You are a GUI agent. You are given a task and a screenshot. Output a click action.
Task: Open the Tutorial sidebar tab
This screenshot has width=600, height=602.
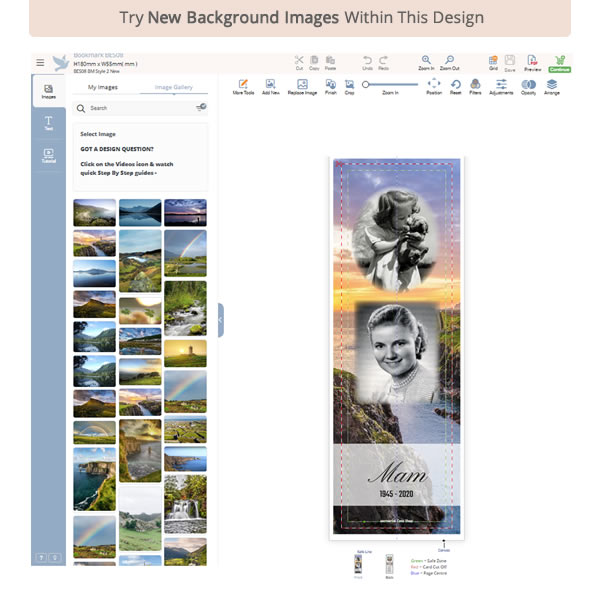click(48, 155)
